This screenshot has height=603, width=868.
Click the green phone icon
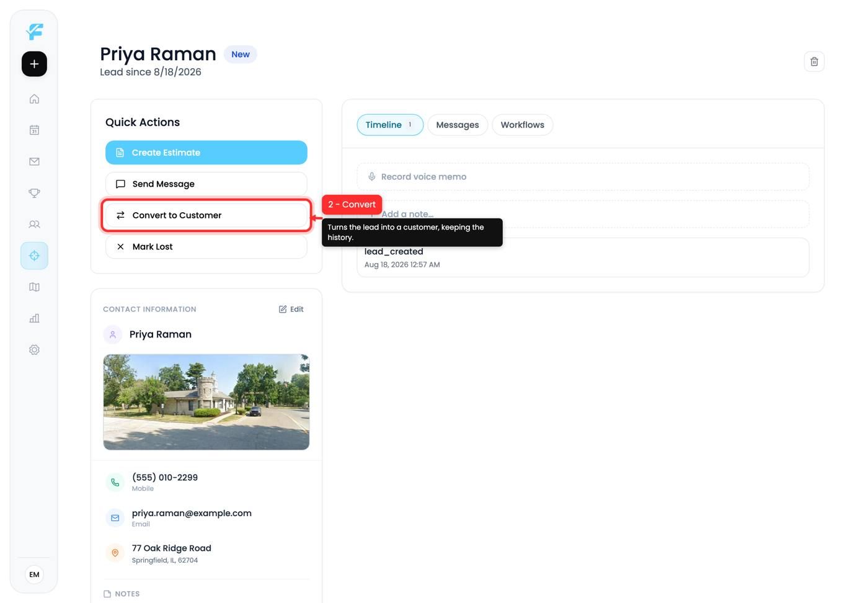[x=115, y=482]
